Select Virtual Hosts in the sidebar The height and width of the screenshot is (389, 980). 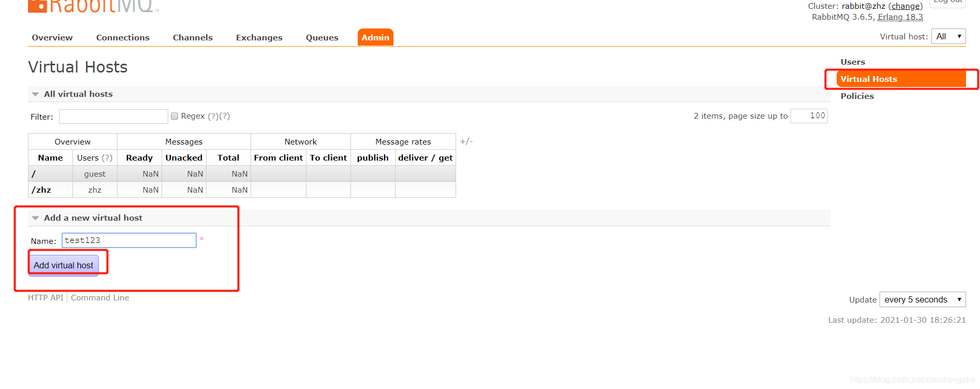[x=901, y=79]
